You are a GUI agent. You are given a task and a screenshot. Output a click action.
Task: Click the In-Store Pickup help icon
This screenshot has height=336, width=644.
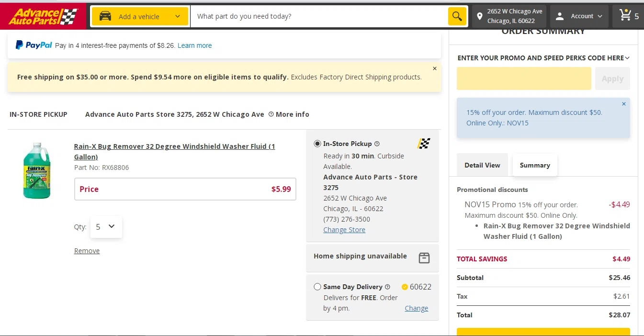[x=377, y=144]
